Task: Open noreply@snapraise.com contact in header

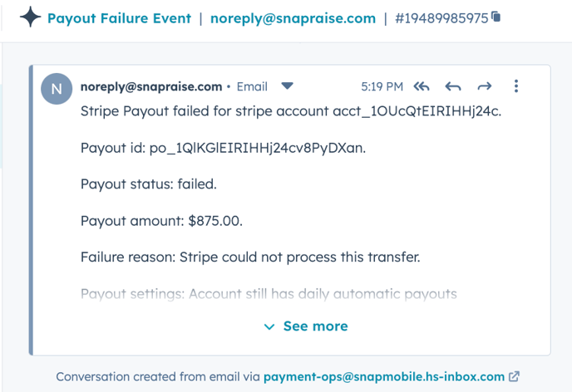Action: (293, 18)
